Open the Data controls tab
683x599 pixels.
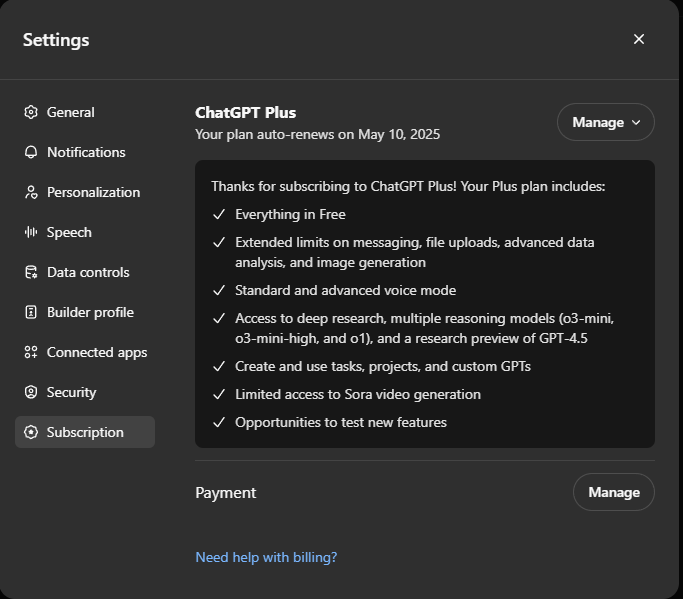tap(85, 272)
